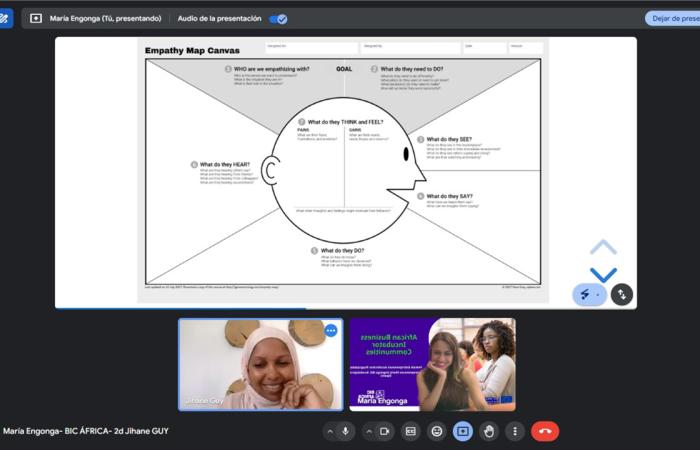Mute the microphone

pyautogui.click(x=346, y=431)
